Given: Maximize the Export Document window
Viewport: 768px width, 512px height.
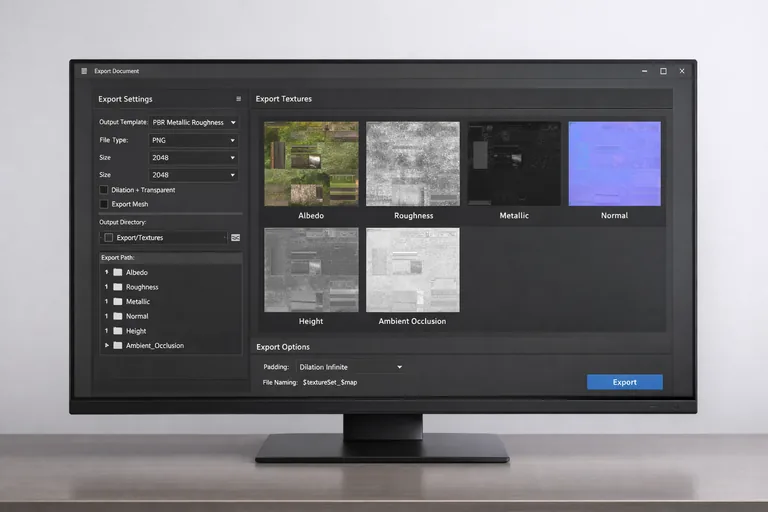Looking at the screenshot, I should [x=663, y=71].
